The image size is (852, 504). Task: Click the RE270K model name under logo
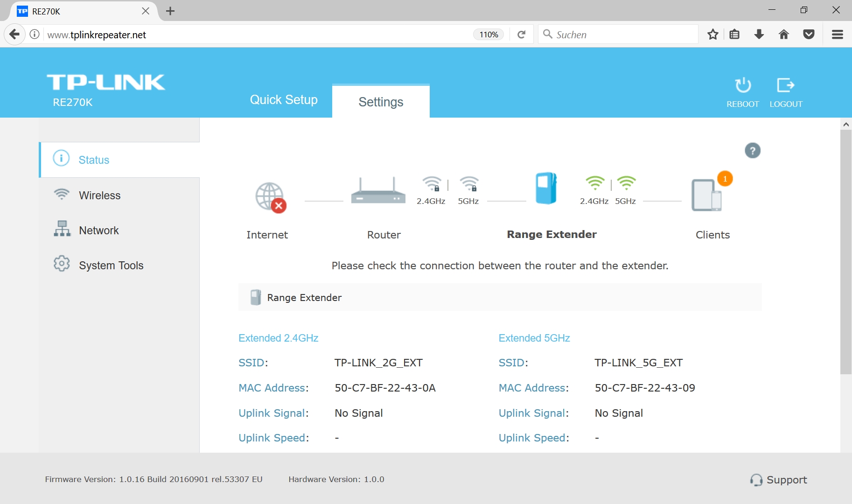click(x=72, y=102)
